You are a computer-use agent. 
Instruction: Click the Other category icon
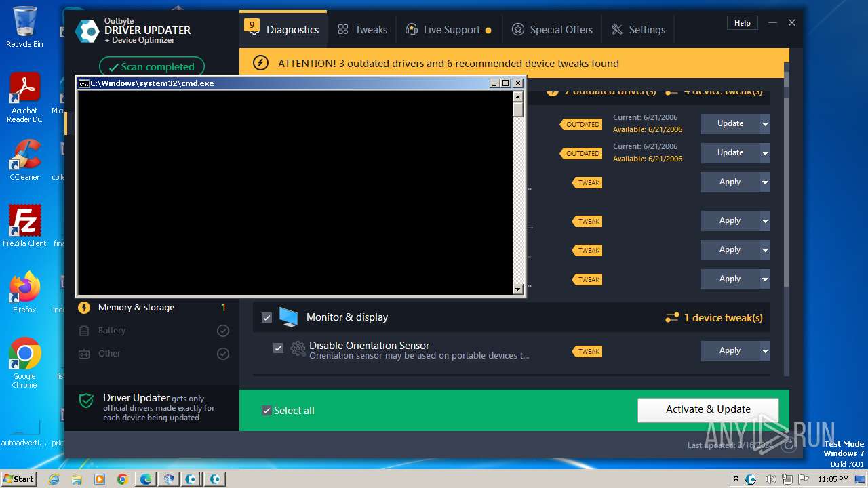pyautogui.click(x=84, y=354)
